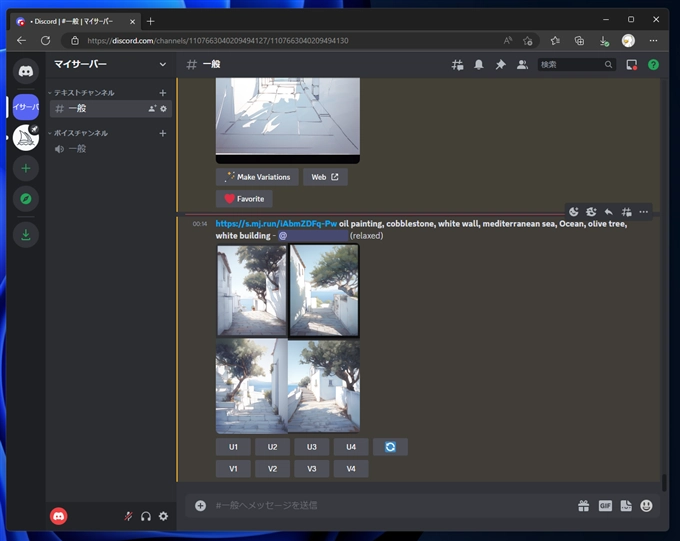Viewport: 680px width, 541px height.
Task: Expand マイサーバー server dropdown menu
Action: click(163, 64)
